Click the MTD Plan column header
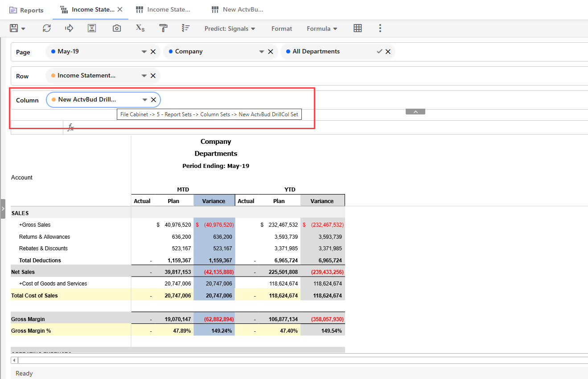This screenshot has height=379, width=588. pos(173,201)
